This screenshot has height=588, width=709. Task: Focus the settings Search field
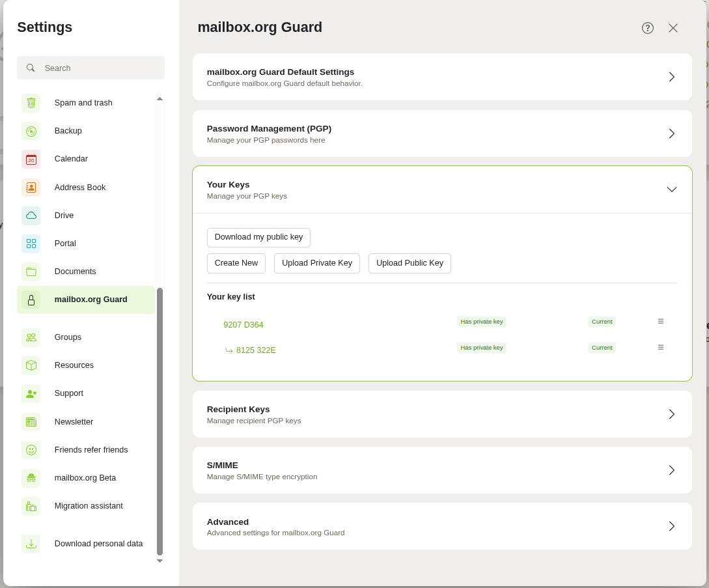point(91,68)
